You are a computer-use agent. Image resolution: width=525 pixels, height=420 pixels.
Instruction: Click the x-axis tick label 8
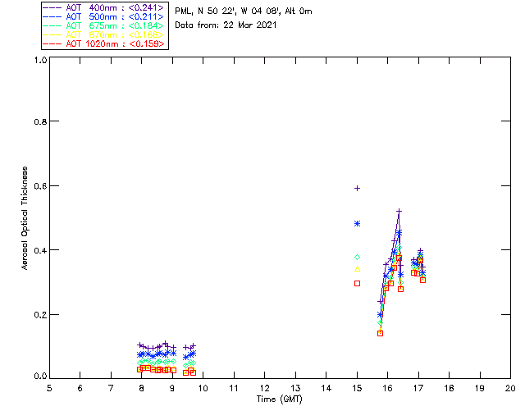point(141,388)
